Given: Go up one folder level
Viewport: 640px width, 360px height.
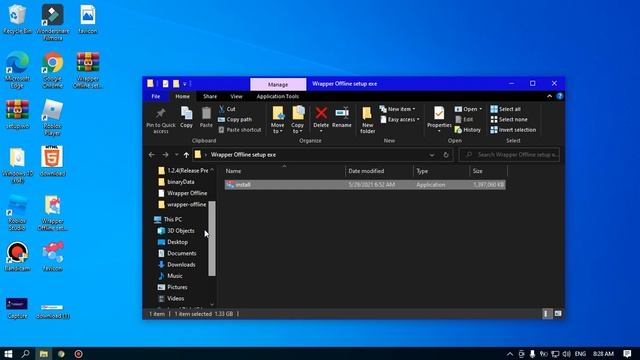Looking at the screenshot, I should point(186,155).
